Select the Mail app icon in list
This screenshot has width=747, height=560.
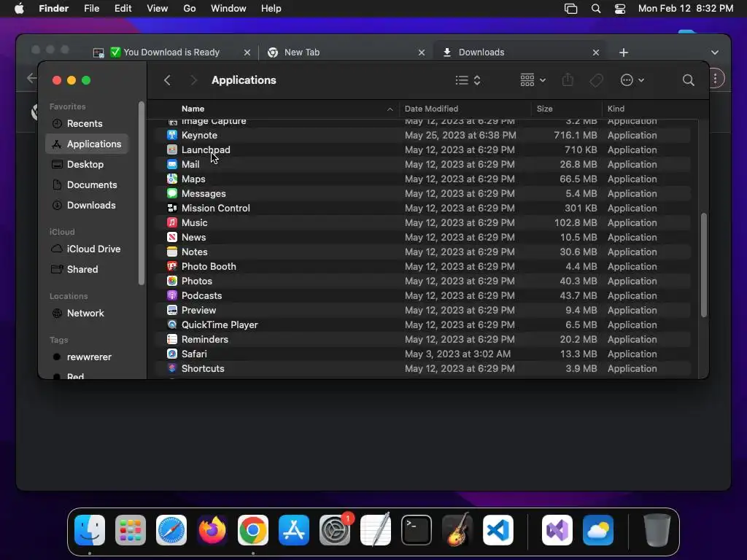click(172, 164)
